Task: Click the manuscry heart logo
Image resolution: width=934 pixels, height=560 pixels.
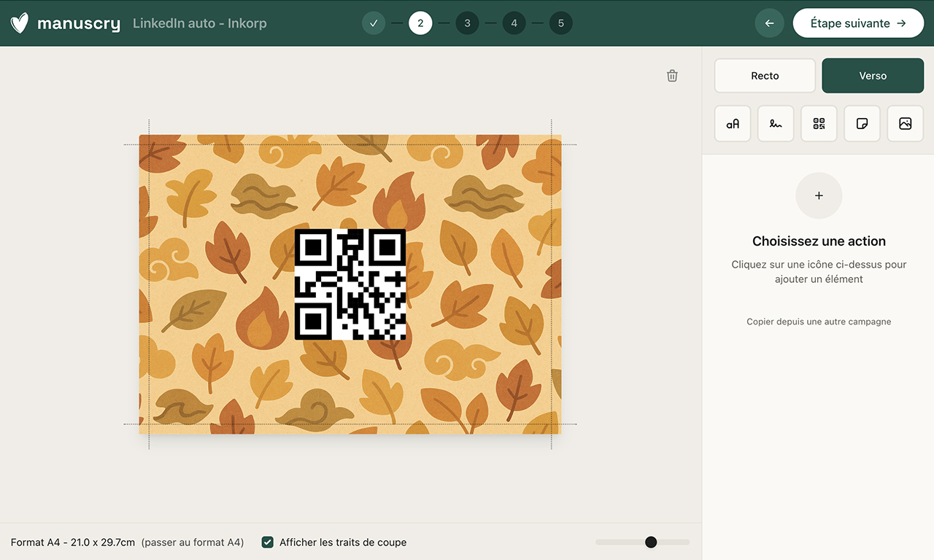Action: pyautogui.click(x=20, y=23)
